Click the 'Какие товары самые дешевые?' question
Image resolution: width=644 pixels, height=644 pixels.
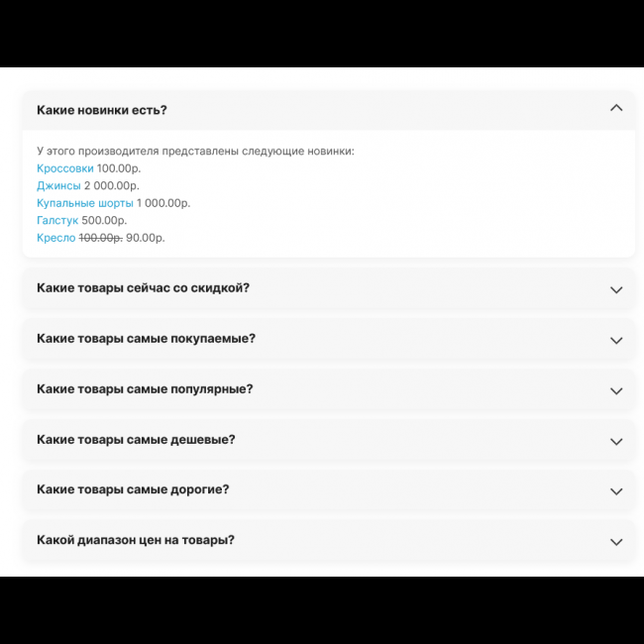[x=136, y=440]
